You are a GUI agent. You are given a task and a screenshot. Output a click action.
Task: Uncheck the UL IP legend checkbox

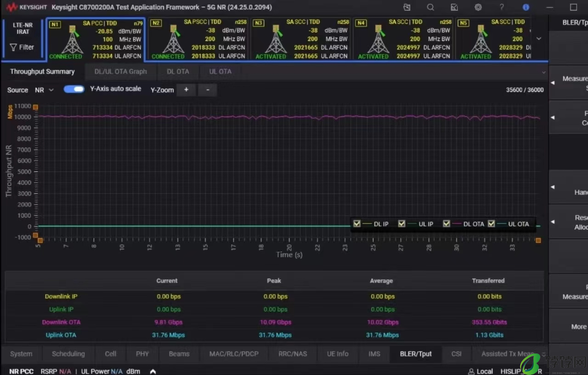click(x=401, y=224)
